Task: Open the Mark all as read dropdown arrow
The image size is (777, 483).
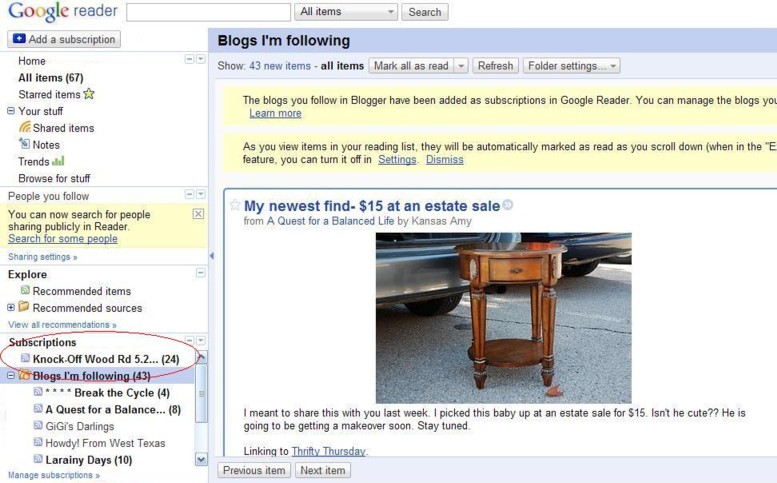Action: [461, 66]
